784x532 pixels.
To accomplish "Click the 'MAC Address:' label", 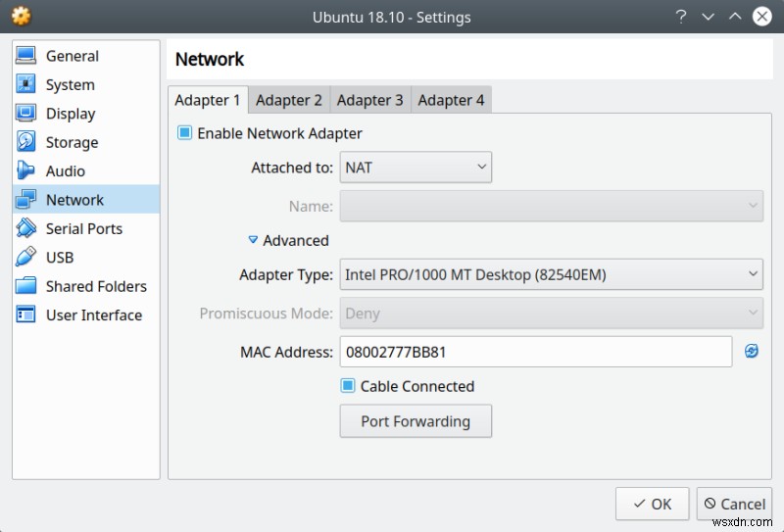I will click(x=286, y=352).
